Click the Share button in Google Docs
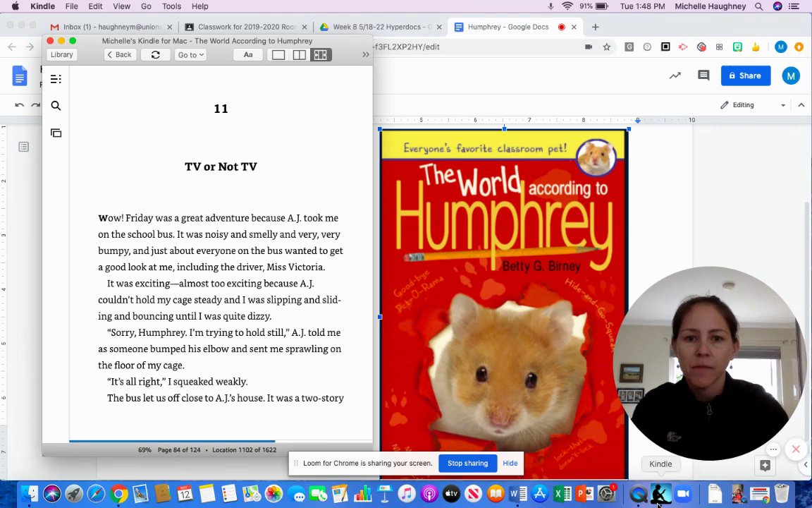The image size is (812, 508). tap(746, 75)
